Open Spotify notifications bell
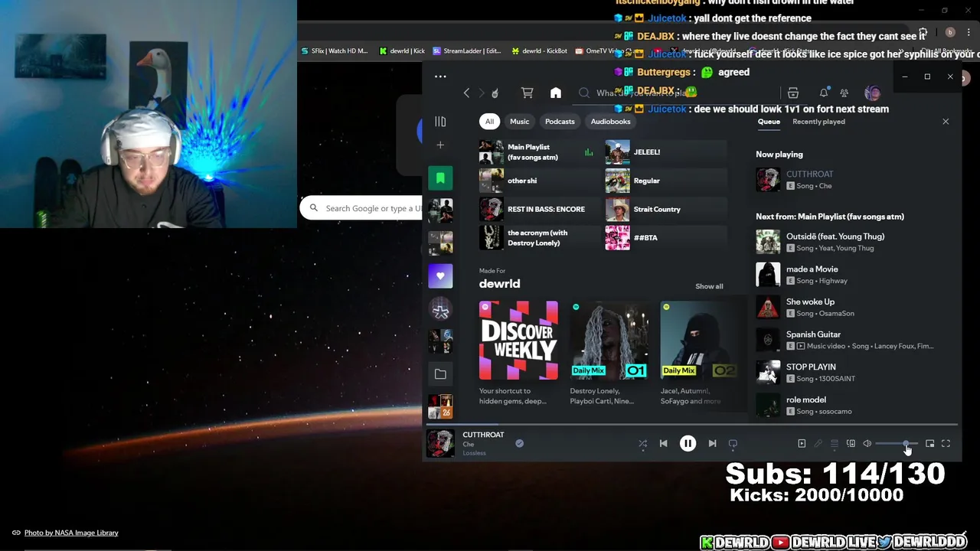The height and width of the screenshot is (551, 980). click(x=824, y=93)
